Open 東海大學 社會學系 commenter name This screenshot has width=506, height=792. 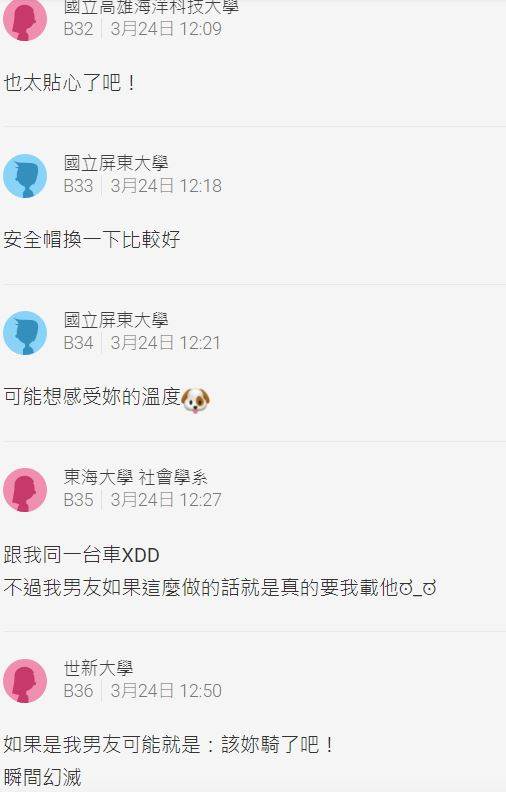135,477
